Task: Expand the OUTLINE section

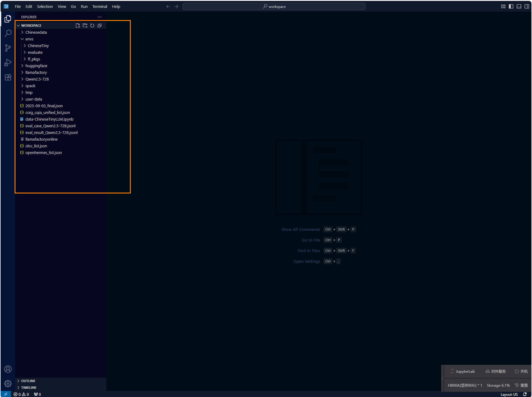Action: [28, 381]
